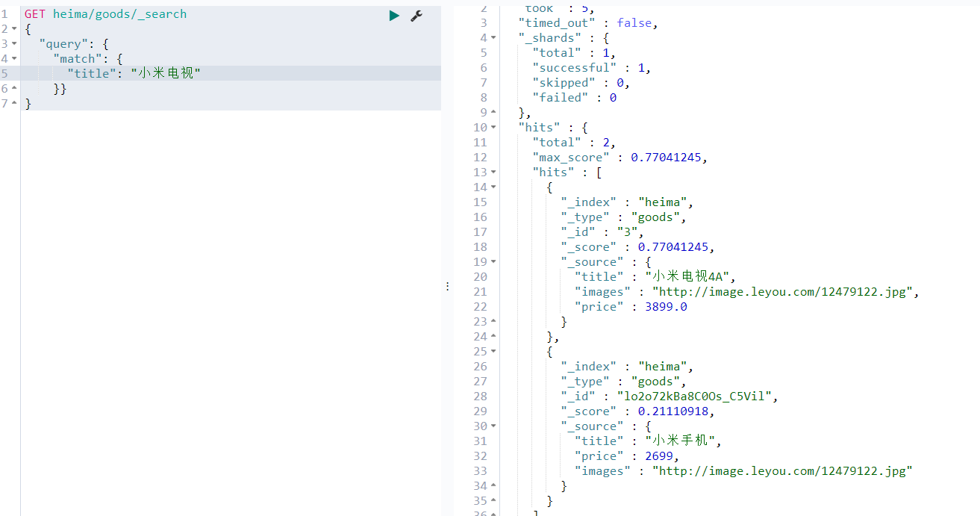
Task: Collapse the "match" block in the request
Action: coord(14,58)
